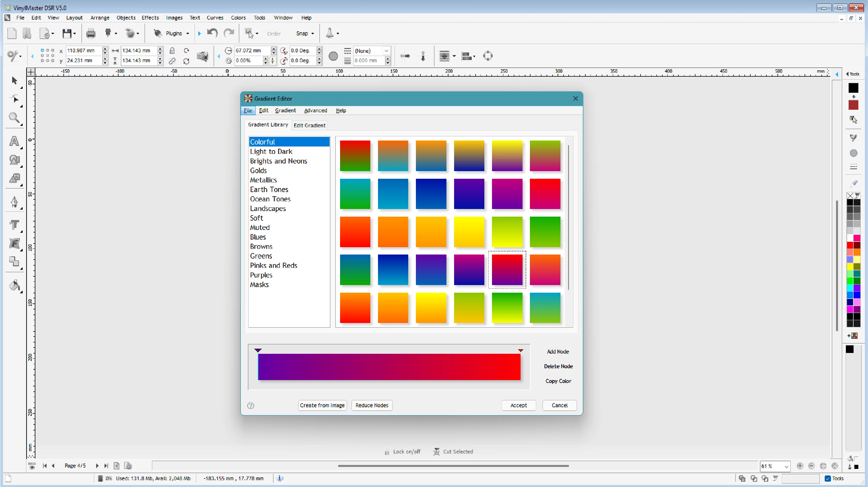Click the Create from Image button
Image resolution: width=868 pixels, height=487 pixels.
322,406
